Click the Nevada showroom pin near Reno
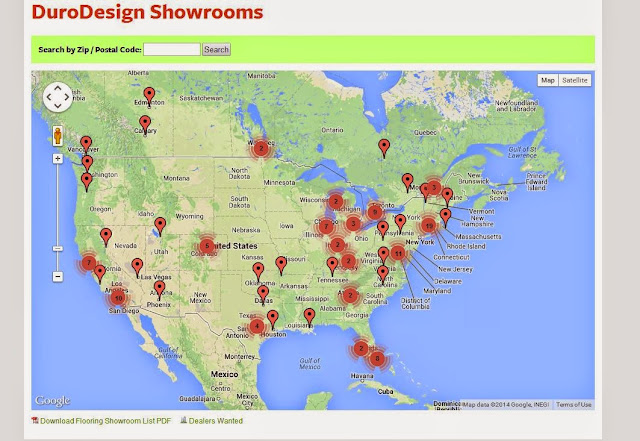 tap(106, 237)
